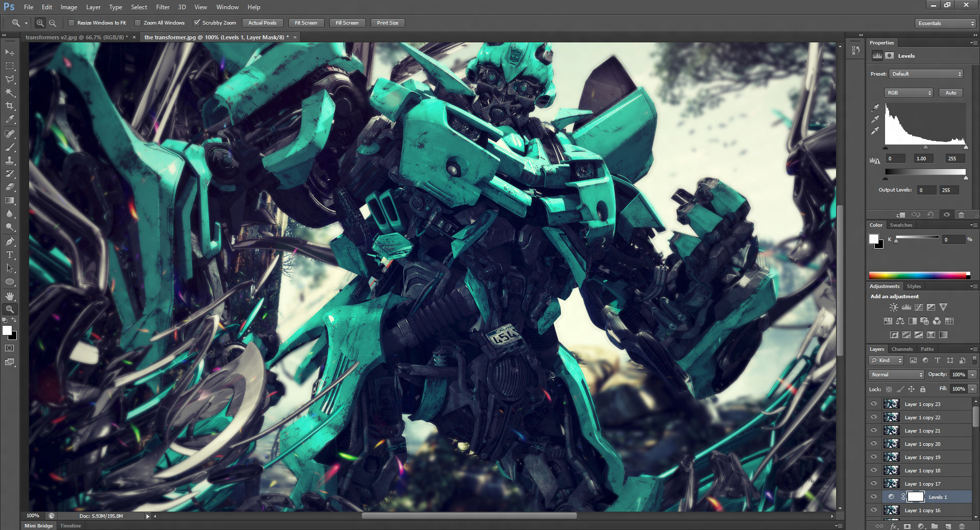Screen dimensions: 980x530
Task: Select the Gradient tool
Action: click(10, 200)
